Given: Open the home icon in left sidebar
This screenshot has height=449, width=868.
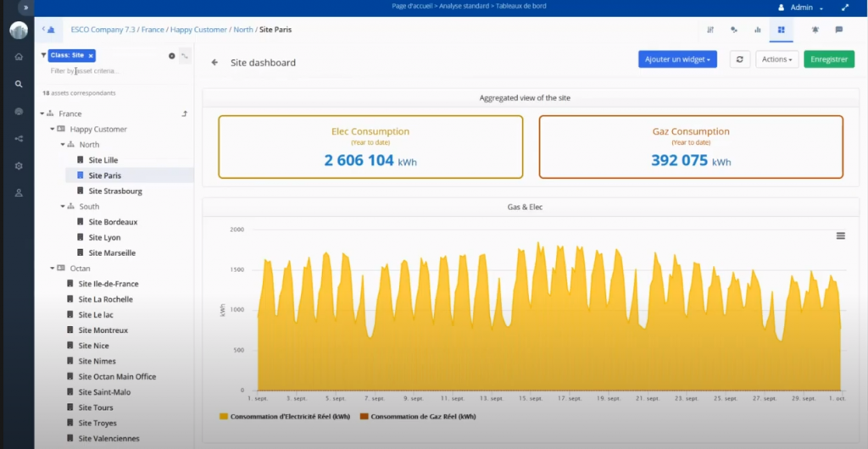Looking at the screenshot, I should [x=19, y=57].
